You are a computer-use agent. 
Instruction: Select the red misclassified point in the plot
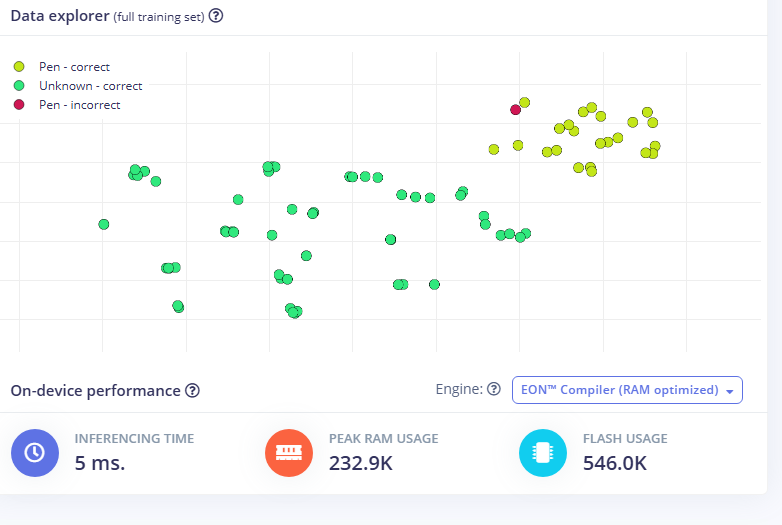click(x=515, y=110)
